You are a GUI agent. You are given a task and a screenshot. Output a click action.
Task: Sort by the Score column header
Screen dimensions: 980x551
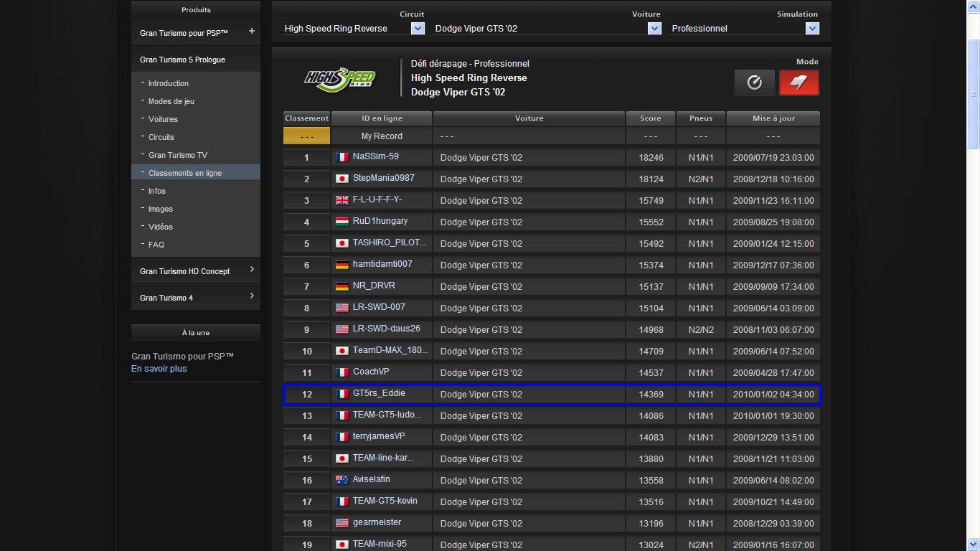click(x=650, y=118)
